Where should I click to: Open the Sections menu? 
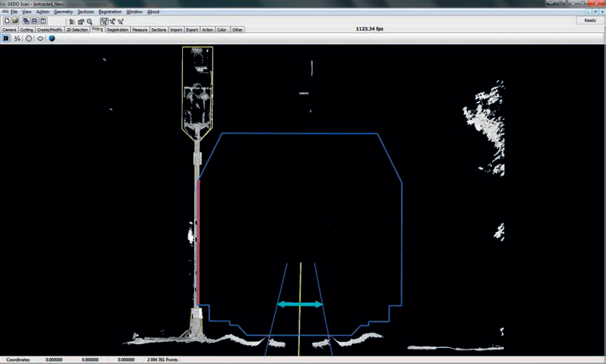point(86,12)
